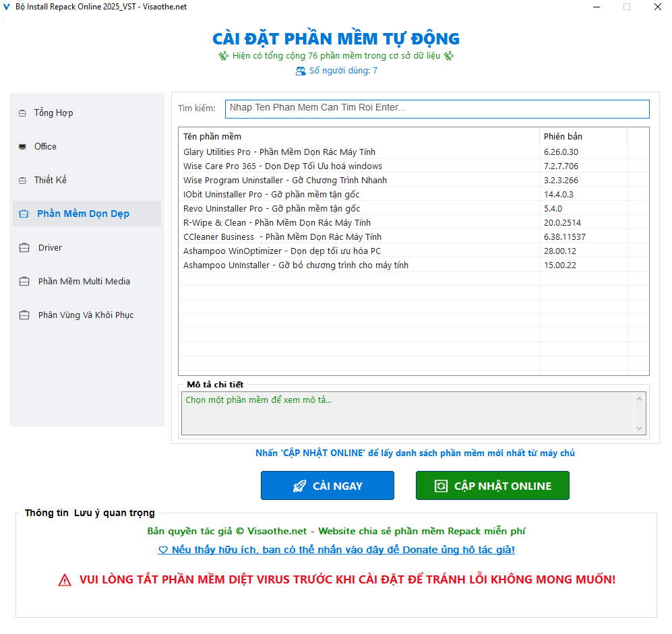Click the Driver category icon
This screenshot has height=634, width=672.
24,247
